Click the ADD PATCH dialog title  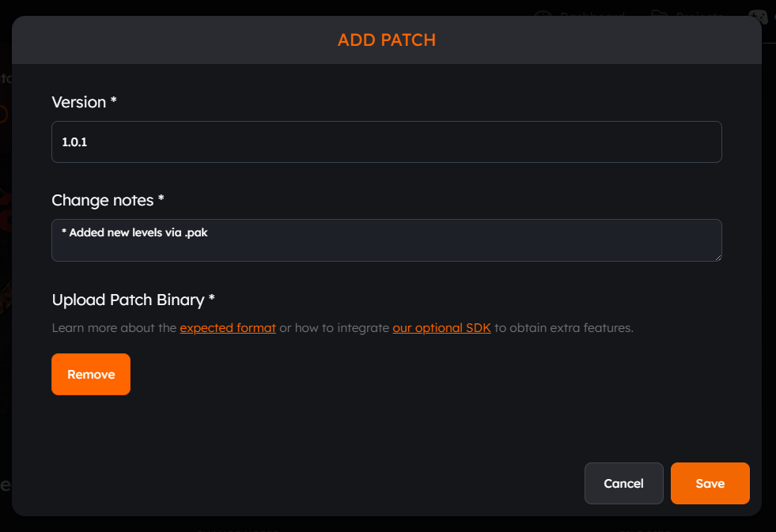tap(387, 40)
